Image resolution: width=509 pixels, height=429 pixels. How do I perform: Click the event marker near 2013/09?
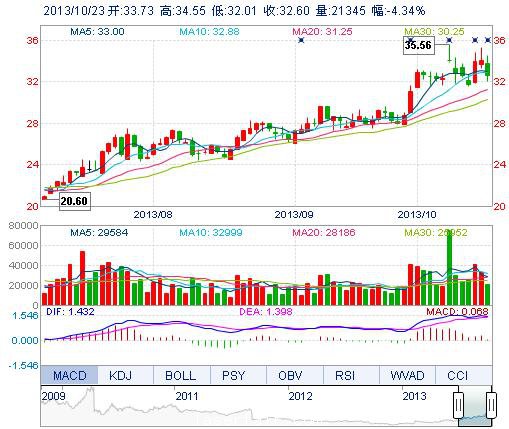coord(301,40)
